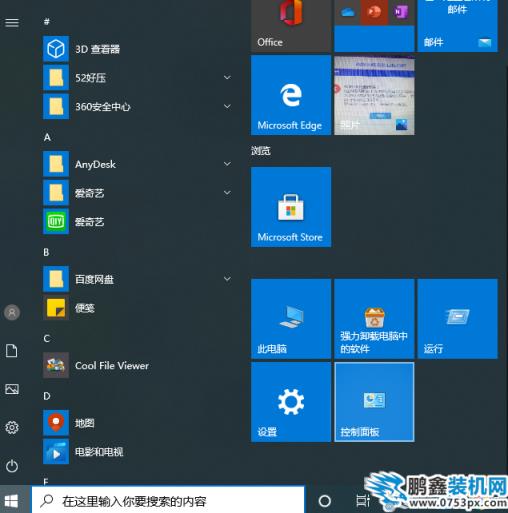The width and height of the screenshot is (508, 513).
Task: Expand the AnyDesk folder chevron
Action: (227, 164)
